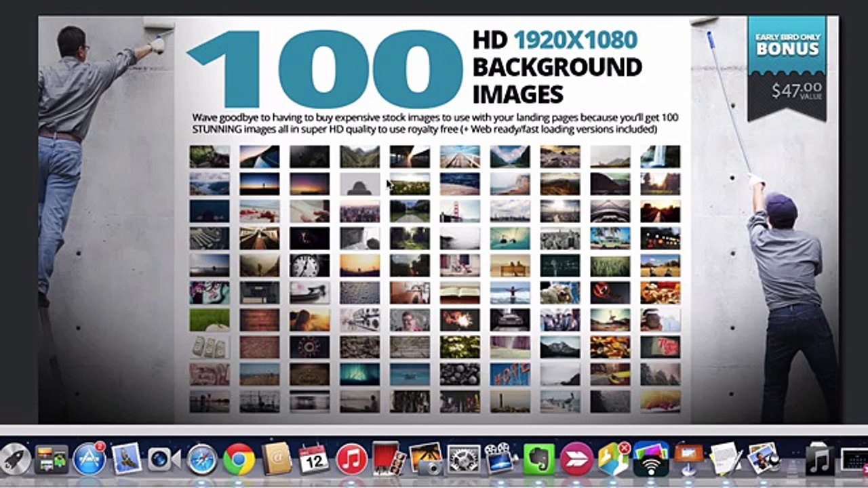Select the open book thumbnail
868x488 pixels.
(x=460, y=292)
